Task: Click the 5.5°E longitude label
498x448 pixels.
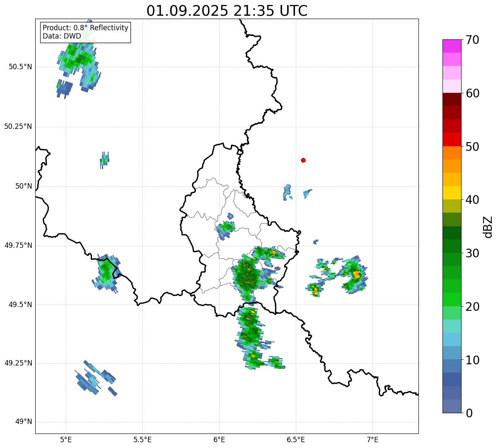Action: pos(143,439)
